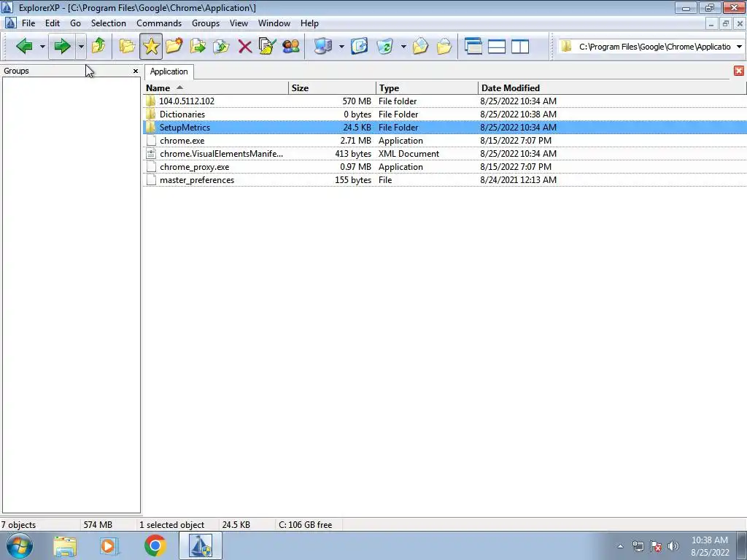Tile windows horizontally using toolbar icon
The height and width of the screenshot is (560, 747).
(x=496, y=46)
